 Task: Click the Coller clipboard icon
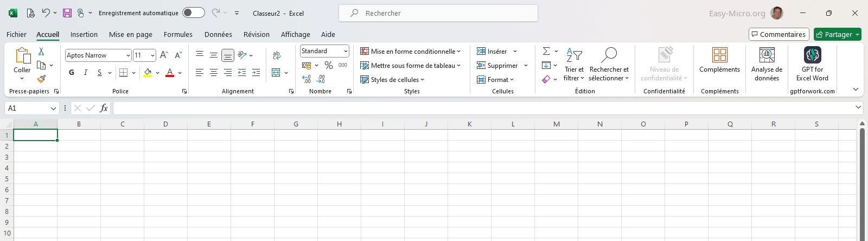pyautogui.click(x=22, y=56)
